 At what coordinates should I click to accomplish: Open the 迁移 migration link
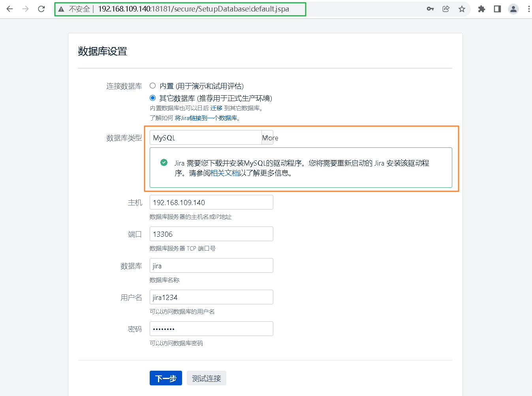[216, 108]
